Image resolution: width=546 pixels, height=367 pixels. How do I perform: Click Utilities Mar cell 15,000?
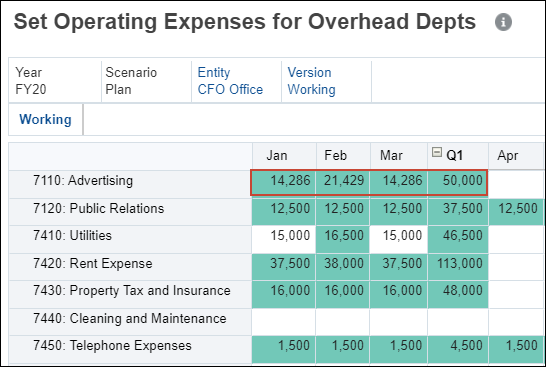(x=399, y=239)
